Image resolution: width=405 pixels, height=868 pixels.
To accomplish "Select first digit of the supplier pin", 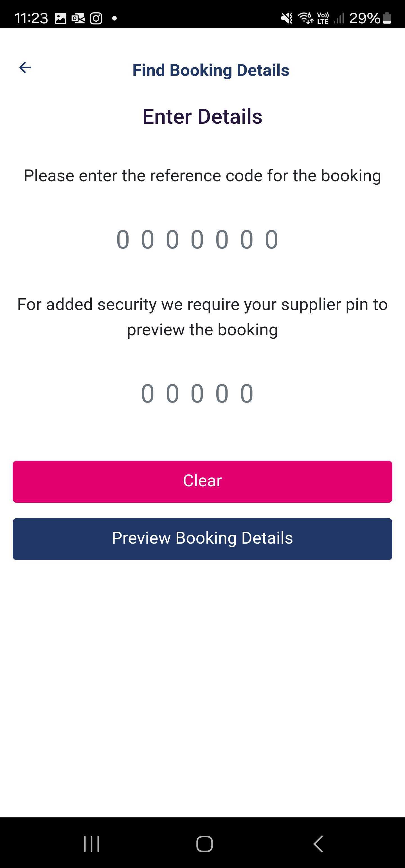I will (148, 393).
